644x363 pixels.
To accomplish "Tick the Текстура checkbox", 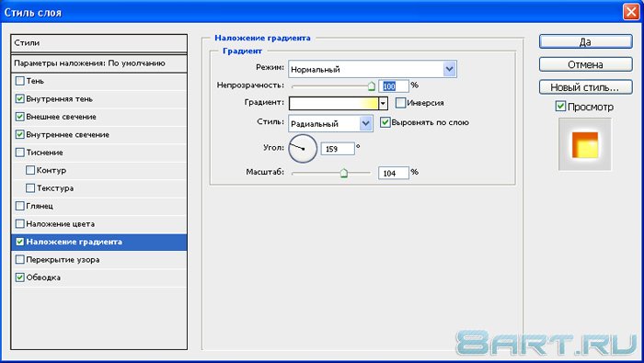I will pos(30,188).
